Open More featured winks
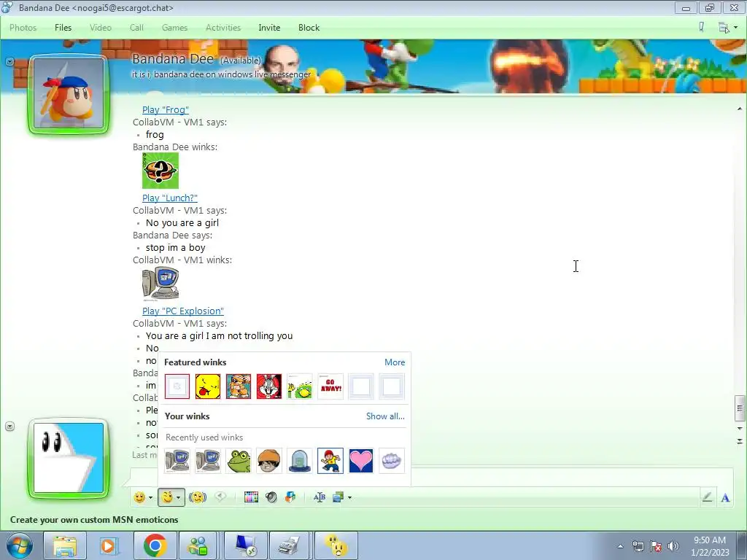The height and width of the screenshot is (560, 747). click(x=395, y=362)
